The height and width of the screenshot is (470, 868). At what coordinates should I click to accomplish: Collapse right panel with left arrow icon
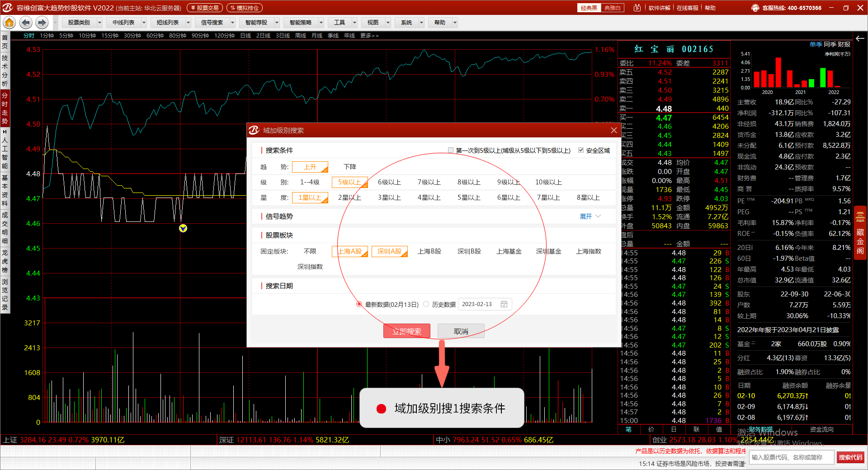[860, 38]
